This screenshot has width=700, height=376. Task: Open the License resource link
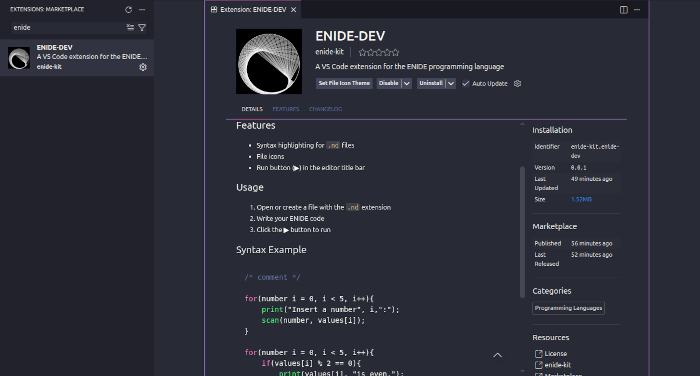coord(556,354)
